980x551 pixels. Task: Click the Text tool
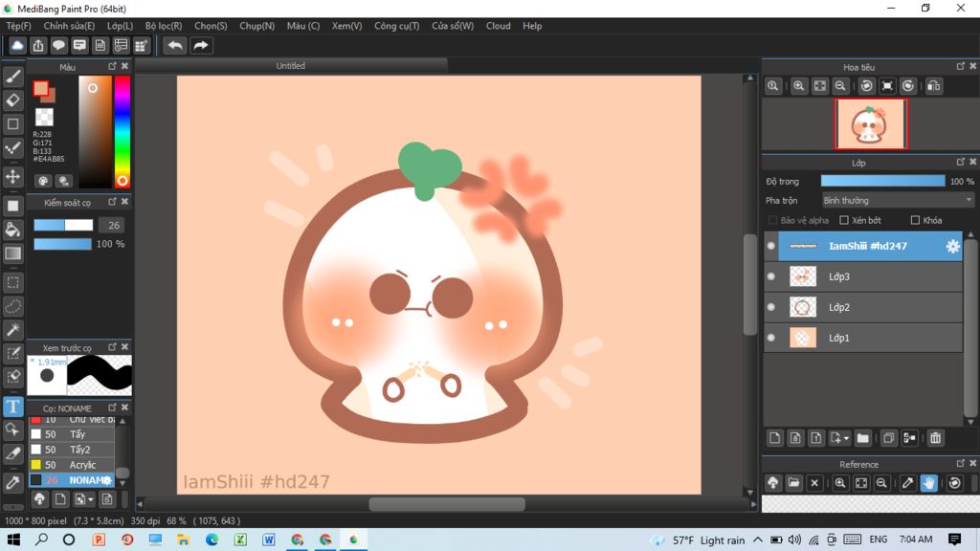12,407
